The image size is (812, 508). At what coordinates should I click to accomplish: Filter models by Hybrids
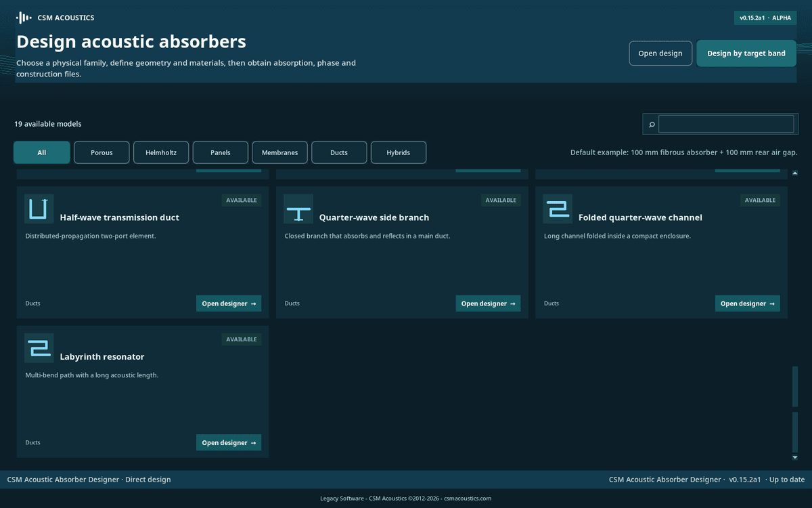click(x=399, y=152)
